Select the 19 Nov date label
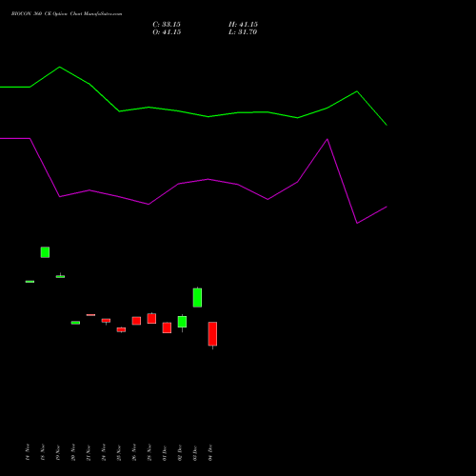Viewport: 476px width, 476px height. [58, 452]
